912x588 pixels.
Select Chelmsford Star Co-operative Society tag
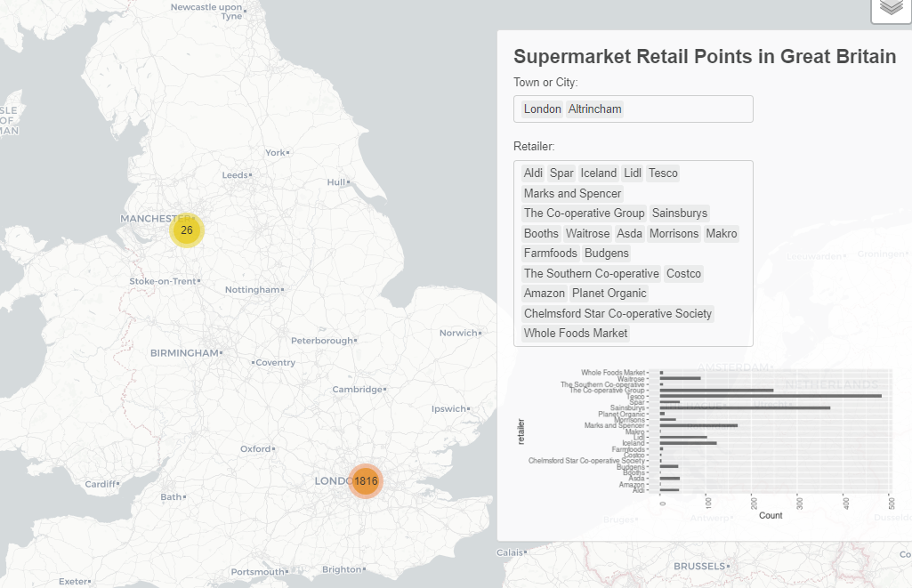[x=617, y=313]
